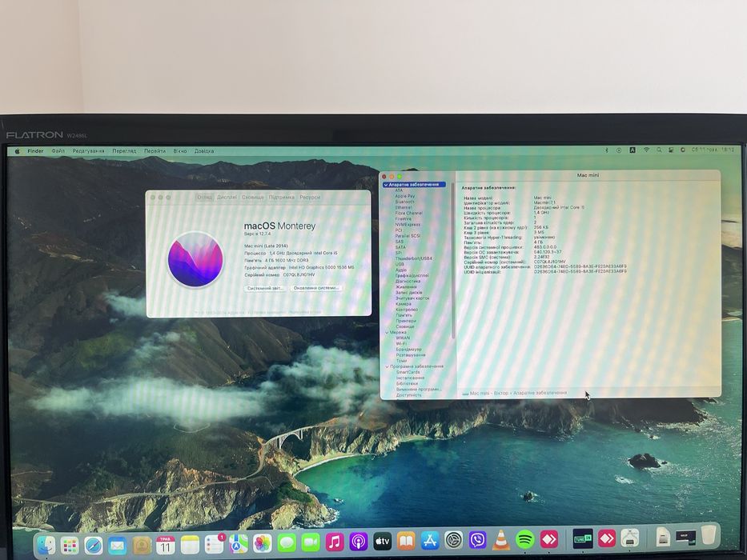Open Calendar showing date 11
The width and height of the screenshot is (747, 560).
165,545
